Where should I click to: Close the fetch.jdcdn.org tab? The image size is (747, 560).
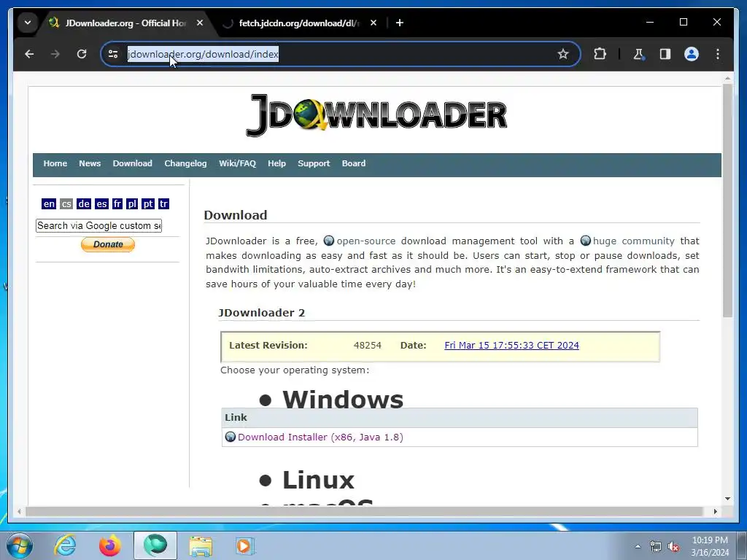[373, 23]
